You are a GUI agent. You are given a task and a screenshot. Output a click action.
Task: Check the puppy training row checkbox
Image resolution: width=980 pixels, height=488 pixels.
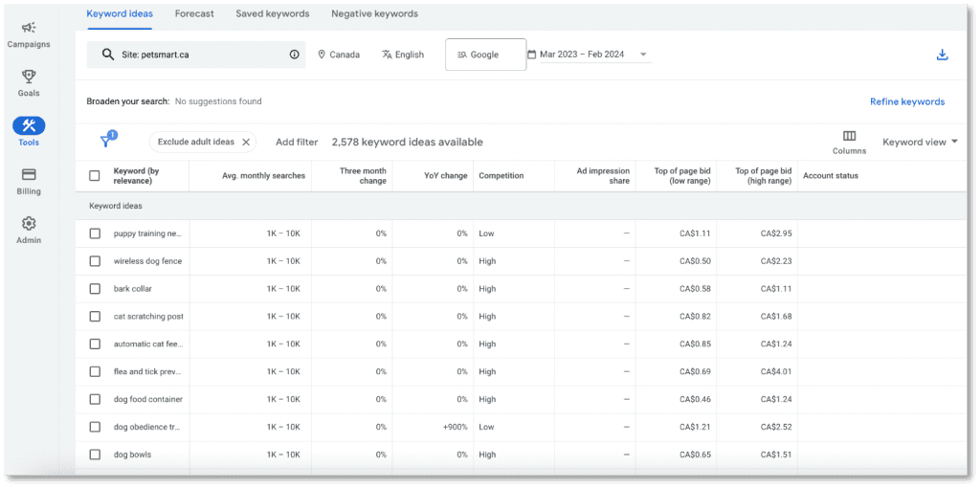pyautogui.click(x=95, y=233)
